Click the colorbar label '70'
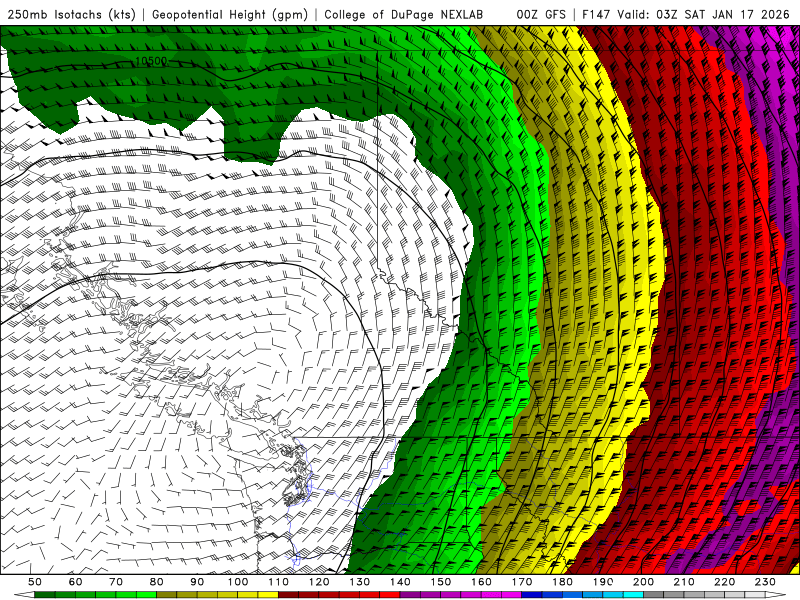 click(x=116, y=582)
